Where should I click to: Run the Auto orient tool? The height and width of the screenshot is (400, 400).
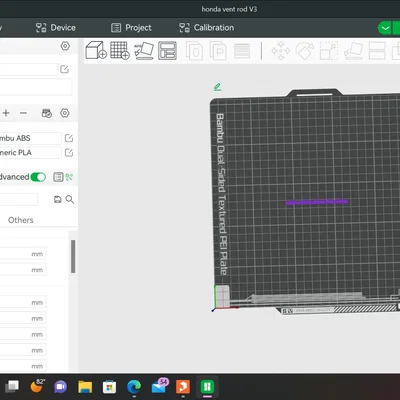[x=144, y=51]
